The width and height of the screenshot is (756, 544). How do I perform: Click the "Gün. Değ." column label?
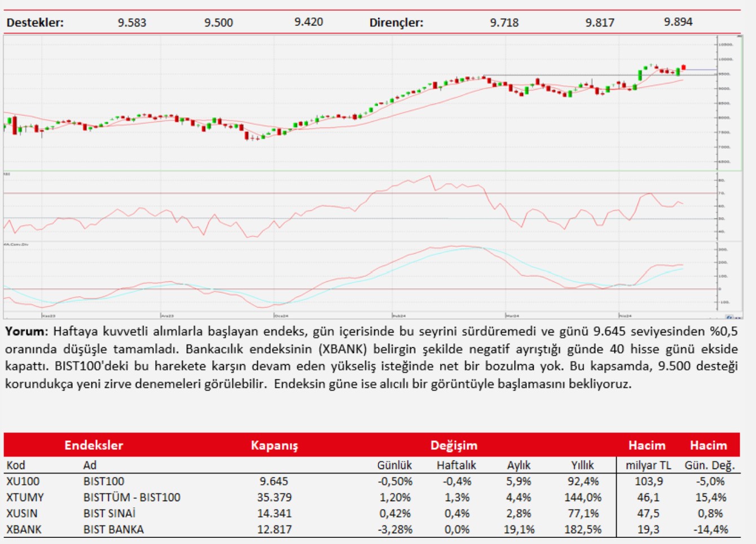point(710,466)
